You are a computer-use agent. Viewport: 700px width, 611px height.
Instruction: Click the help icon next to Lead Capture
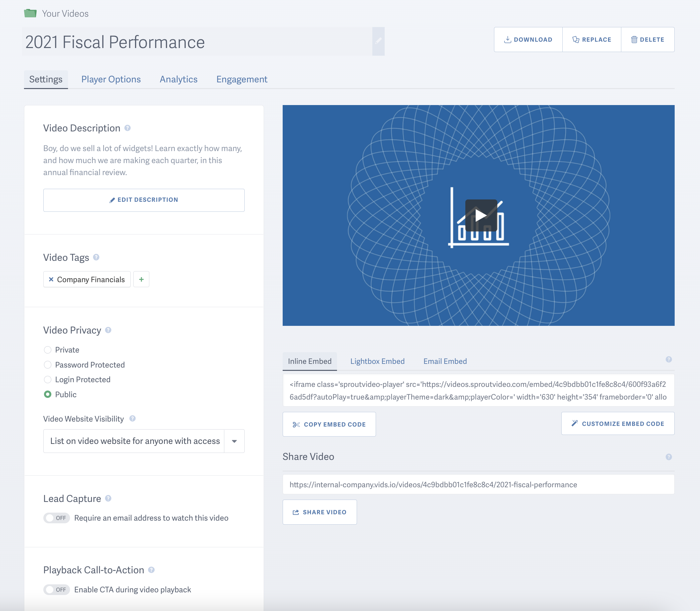(x=108, y=499)
